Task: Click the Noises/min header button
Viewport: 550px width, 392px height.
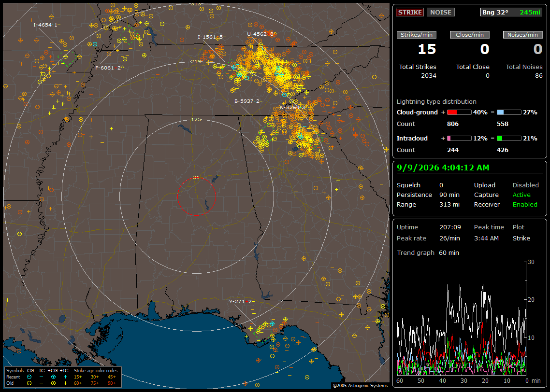Action: (x=522, y=35)
